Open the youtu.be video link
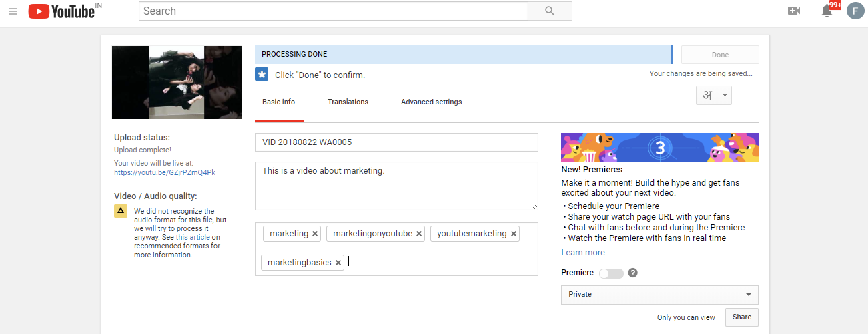This screenshot has width=868, height=334. 165,173
